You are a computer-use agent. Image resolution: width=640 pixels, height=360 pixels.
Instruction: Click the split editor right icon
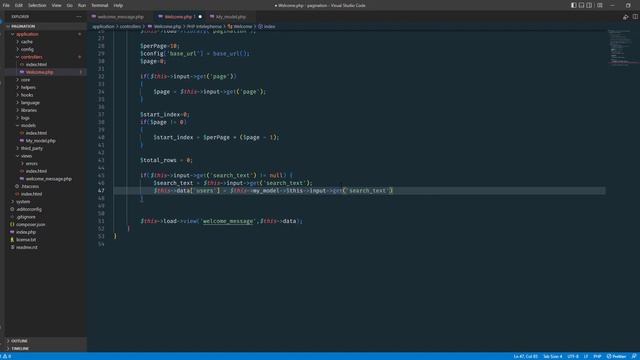point(635,17)
